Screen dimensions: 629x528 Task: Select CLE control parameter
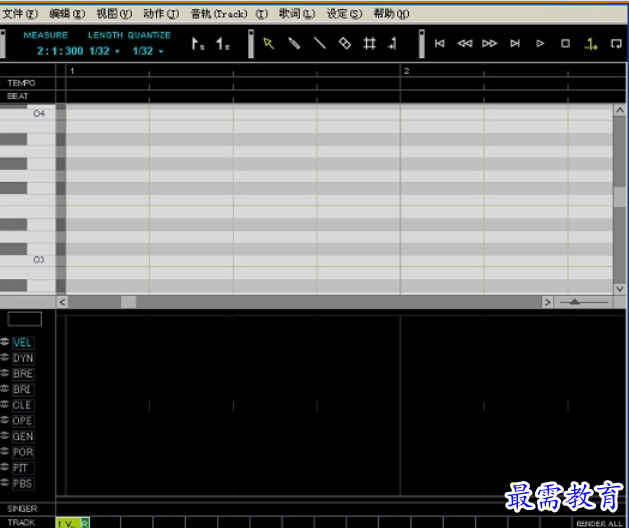coord(22,405)
